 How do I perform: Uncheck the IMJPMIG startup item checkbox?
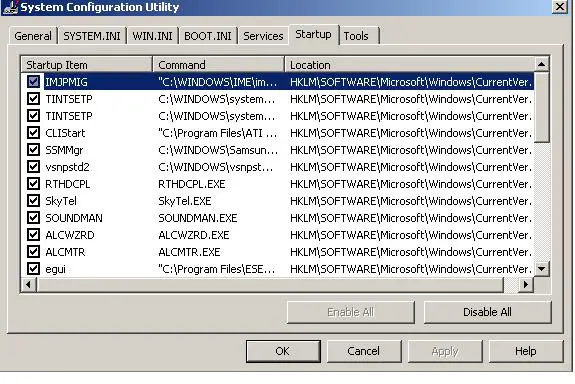pos(33,81)
